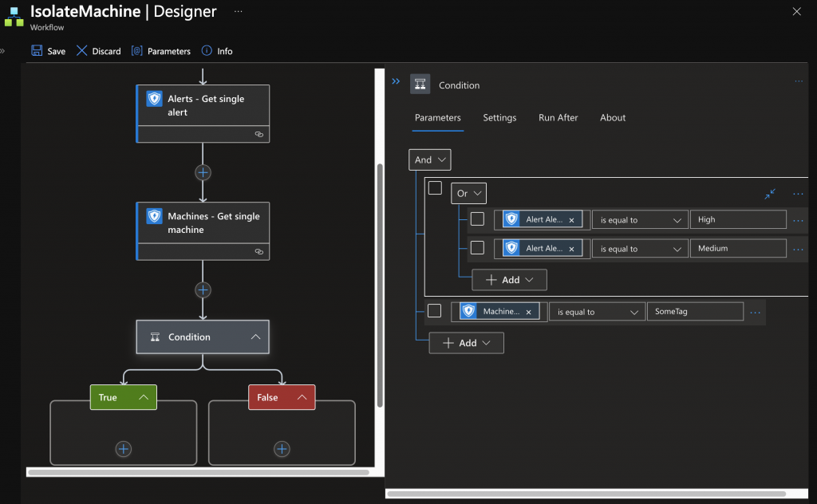Viewport: 817px width, 504px height.
Task: Open 'is equal to' dropdown for Medium row
Action: [640, 249]
